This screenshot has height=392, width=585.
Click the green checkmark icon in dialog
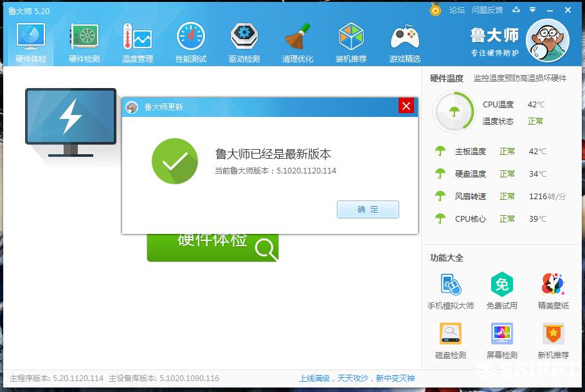tap(175, 161)
